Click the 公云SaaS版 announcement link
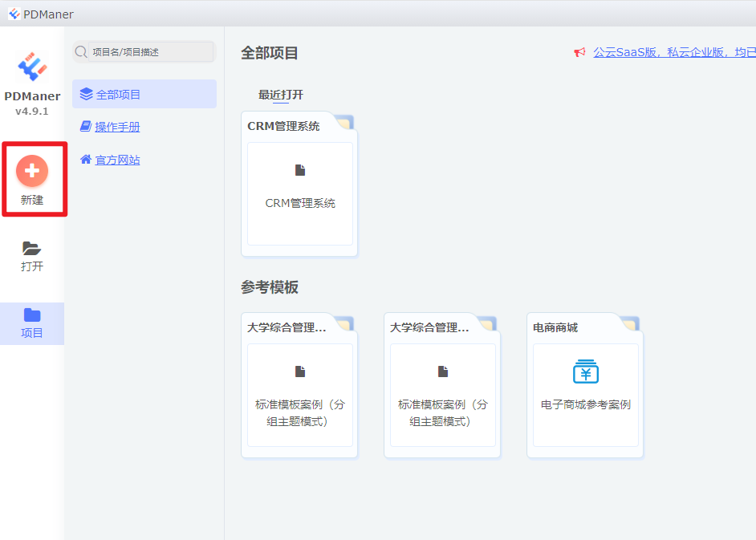Screen dimensions: 756x540 coord(674,52)
